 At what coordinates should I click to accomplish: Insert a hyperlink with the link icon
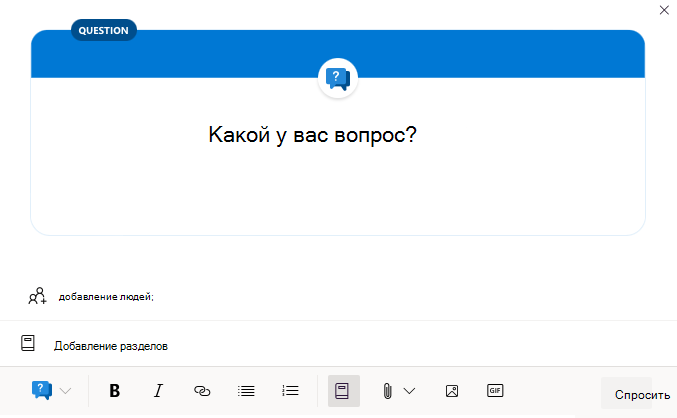[x=202, y=391]
